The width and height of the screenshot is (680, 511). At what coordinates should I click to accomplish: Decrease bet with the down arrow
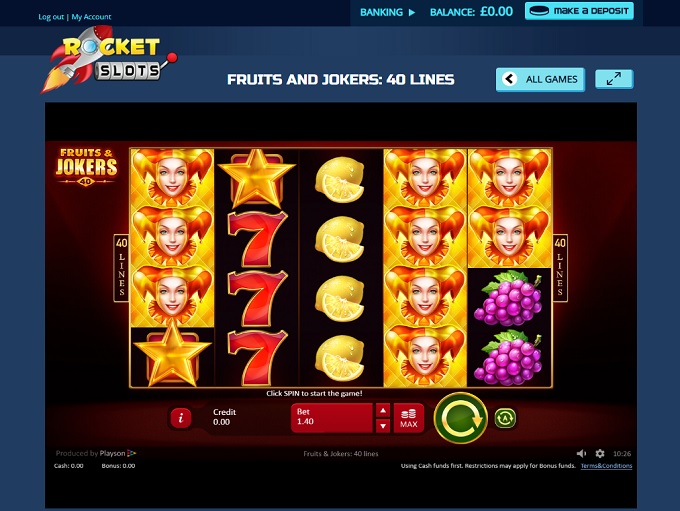click(x=383, y=426)
